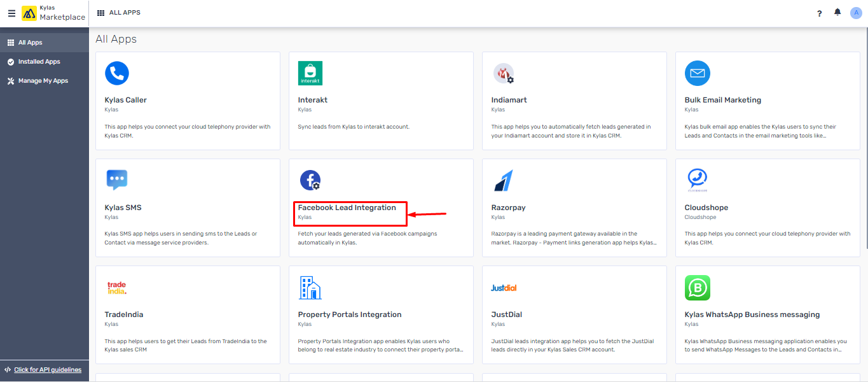The height and width of the screenshot is (382, 868).
Task: Open the Bulk Email Marketing title
Action: tap(723, 100)
